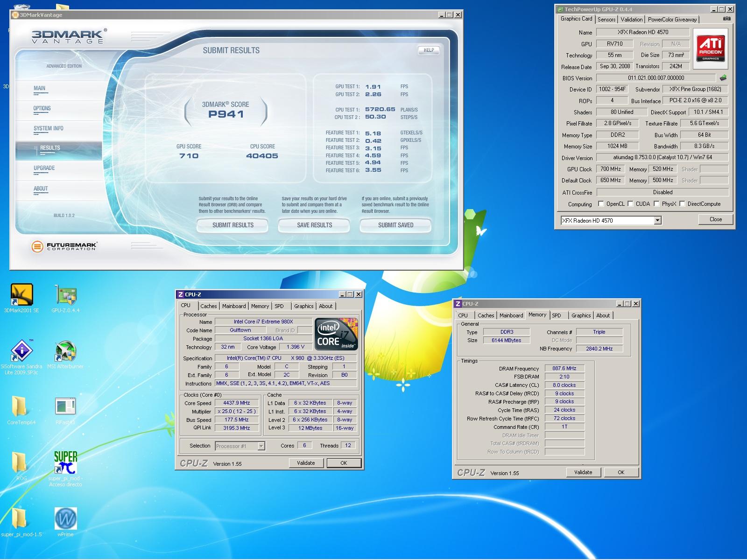747x560 pixels.
Task: Select OPTIONS in 3DMark Vantage sidebar
Action: click(42, 108)
